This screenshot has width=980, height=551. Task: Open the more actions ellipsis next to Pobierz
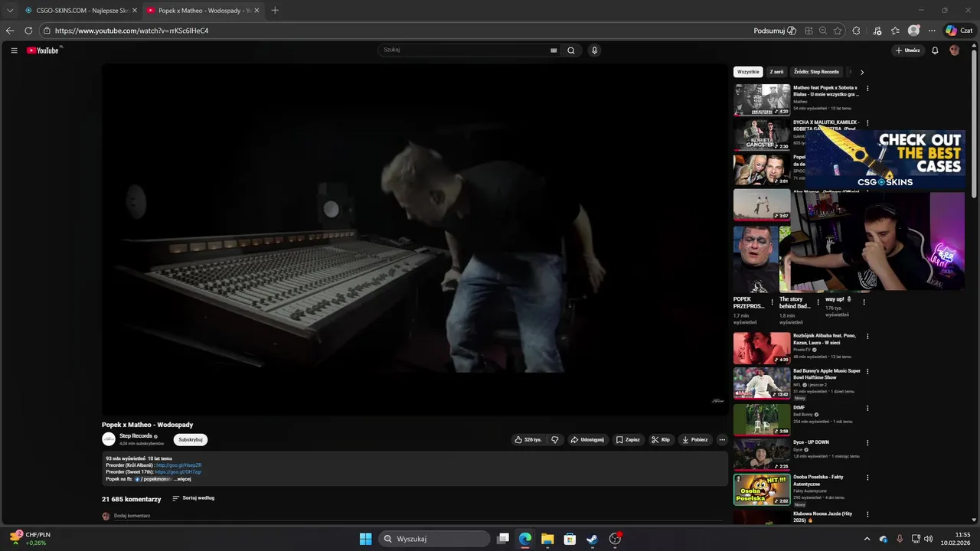[721, 440]
